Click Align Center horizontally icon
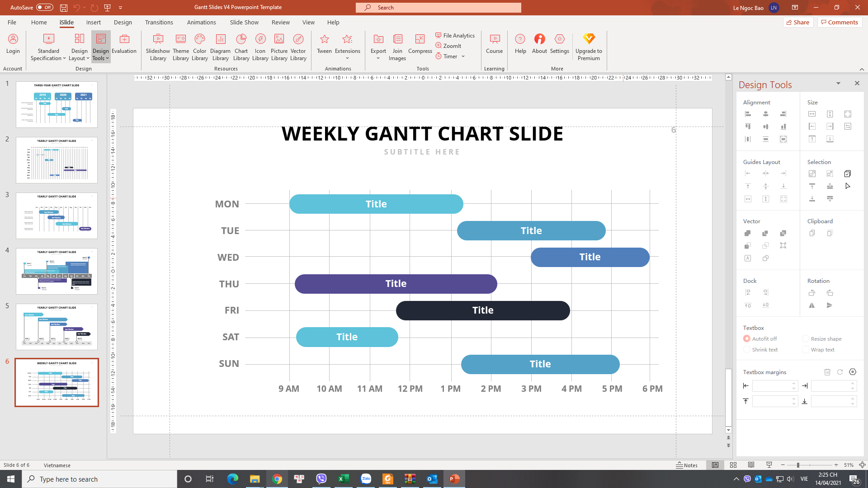 (x=765, y=114)
